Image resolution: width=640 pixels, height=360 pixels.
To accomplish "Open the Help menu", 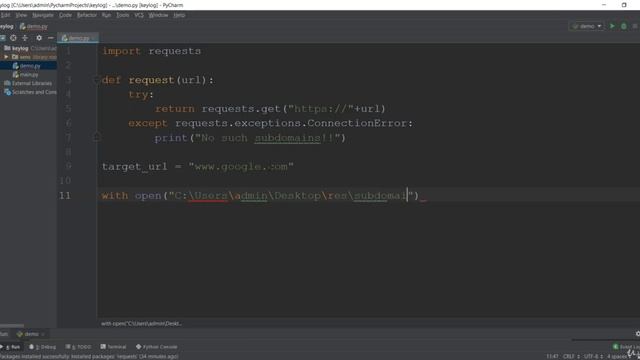I will (x=179, y=15).
